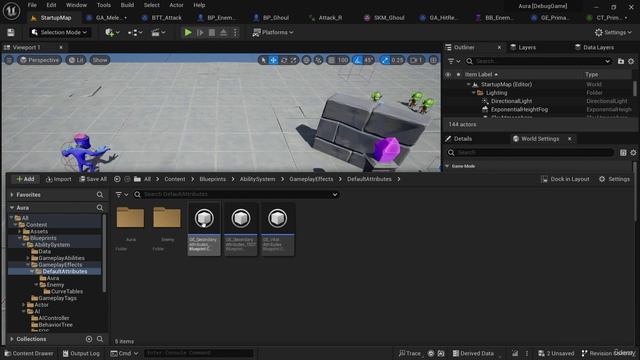The image size is (640, 360).
Task: Click Outliner add folder icon
Action: tap(621, 61)
